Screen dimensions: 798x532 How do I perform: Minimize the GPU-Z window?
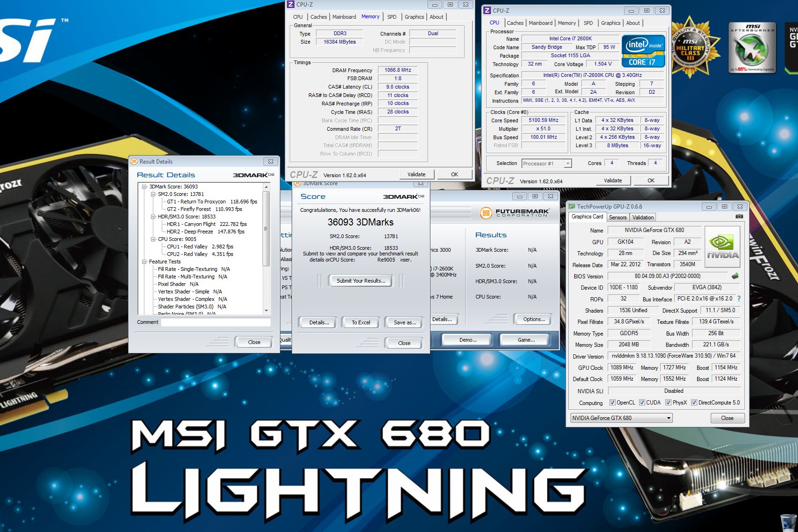point(709,206)
